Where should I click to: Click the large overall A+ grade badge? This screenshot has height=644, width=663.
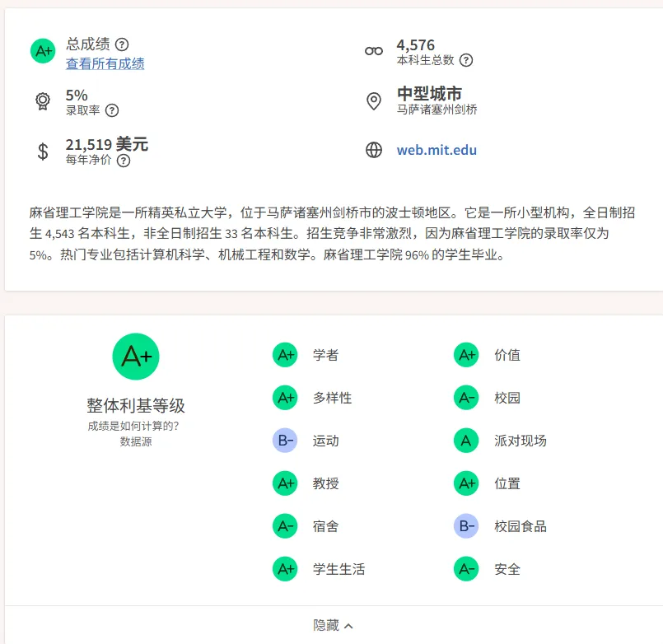click(x=136, y=357)
